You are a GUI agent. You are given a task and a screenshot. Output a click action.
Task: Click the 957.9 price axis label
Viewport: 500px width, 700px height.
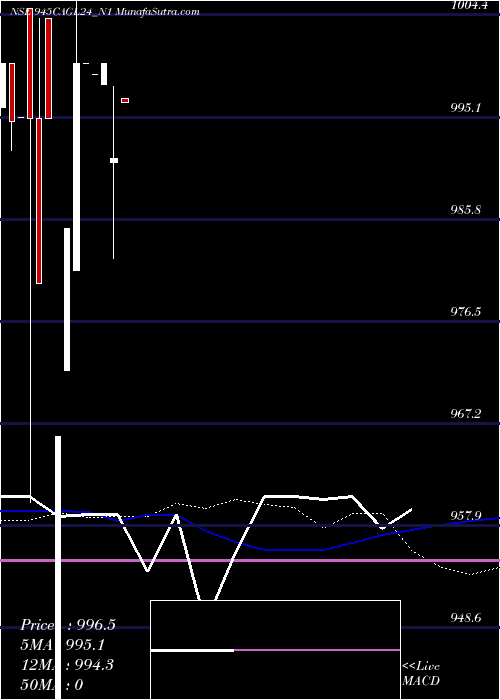[x=466, y=516]
